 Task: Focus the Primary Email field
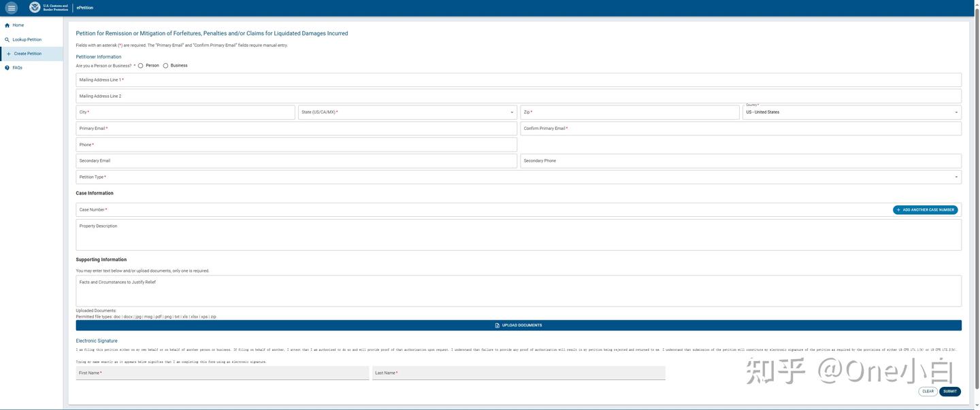click(x=297, y=129)
